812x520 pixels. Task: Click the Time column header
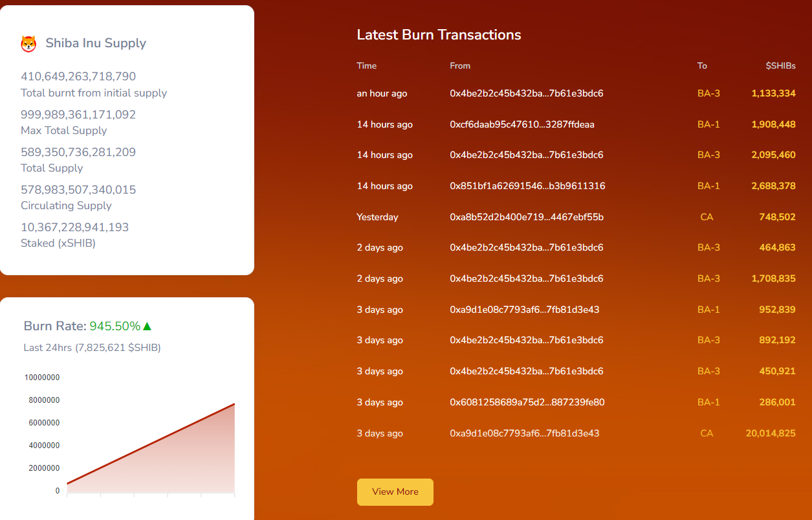coord(366,65)
